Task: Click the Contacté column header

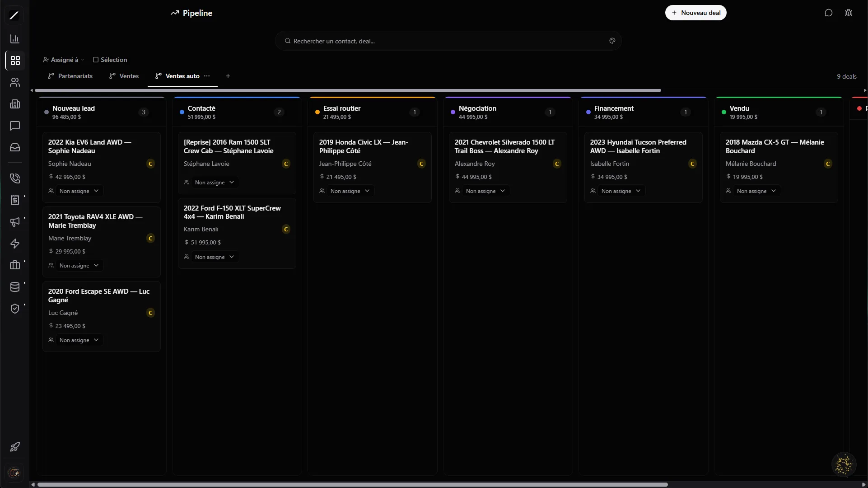Action: pyautogui.click(x=237, y=112)
